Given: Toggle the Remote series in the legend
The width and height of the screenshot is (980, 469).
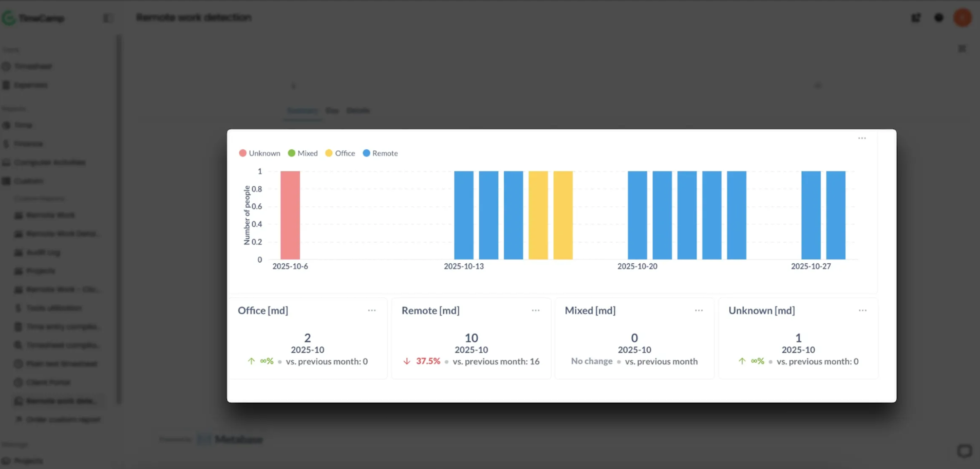Looking at the screenshot, I should click(x=380, y=153).
